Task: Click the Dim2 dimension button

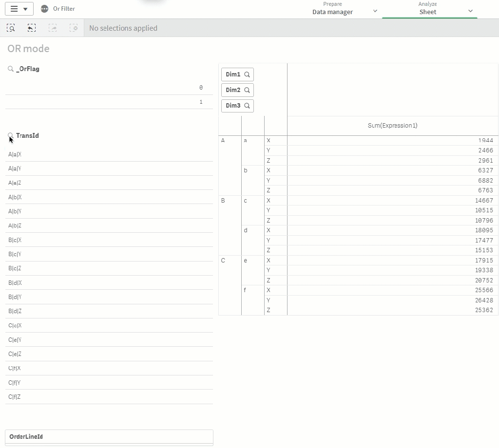Action: [237, 90]
